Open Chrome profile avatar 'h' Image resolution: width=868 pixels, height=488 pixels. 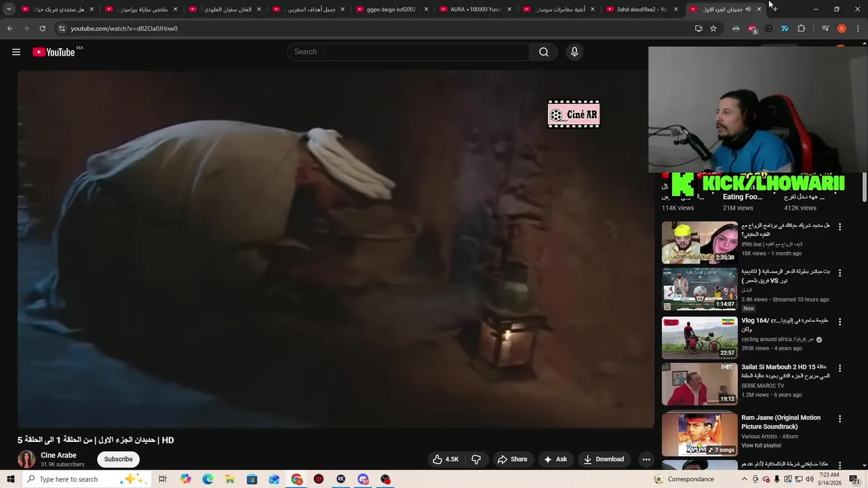[x=842, y=28]
